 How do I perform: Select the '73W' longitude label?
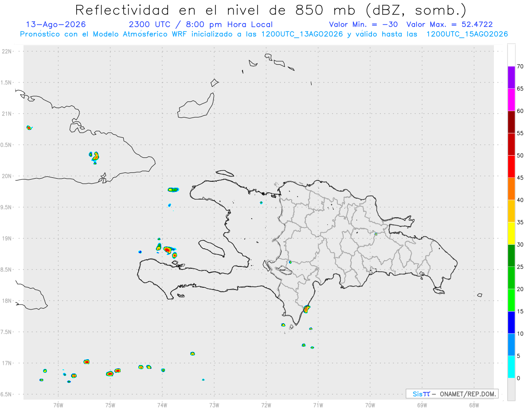click(x=214, y=405)
